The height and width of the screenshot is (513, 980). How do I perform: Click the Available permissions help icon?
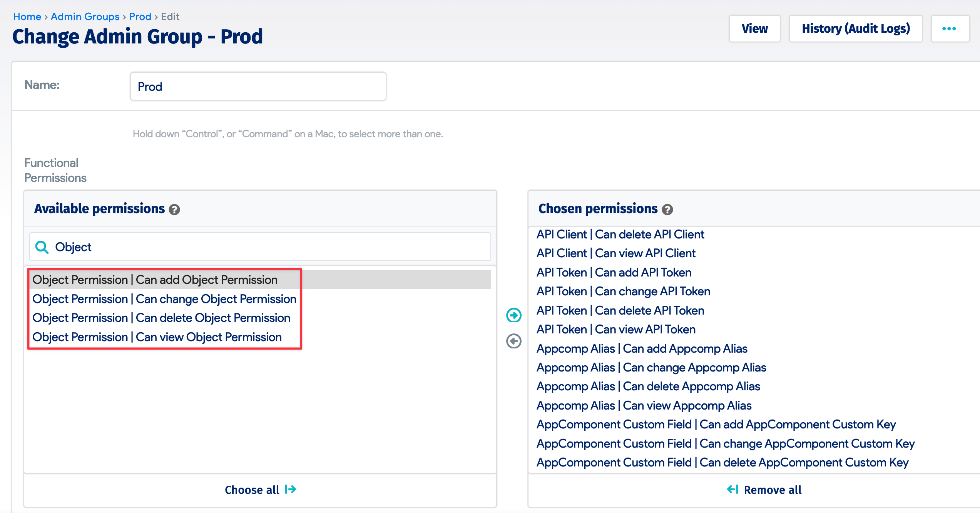tap(174, 210)
